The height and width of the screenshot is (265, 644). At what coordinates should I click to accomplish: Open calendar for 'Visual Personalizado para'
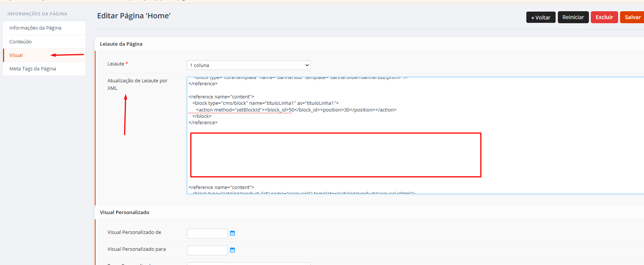(232, 250)
